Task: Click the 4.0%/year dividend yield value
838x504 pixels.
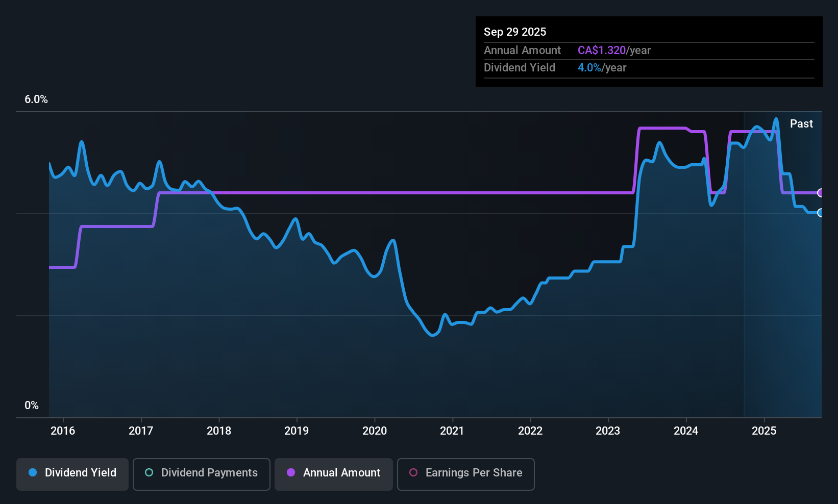Action: (602, 67)
